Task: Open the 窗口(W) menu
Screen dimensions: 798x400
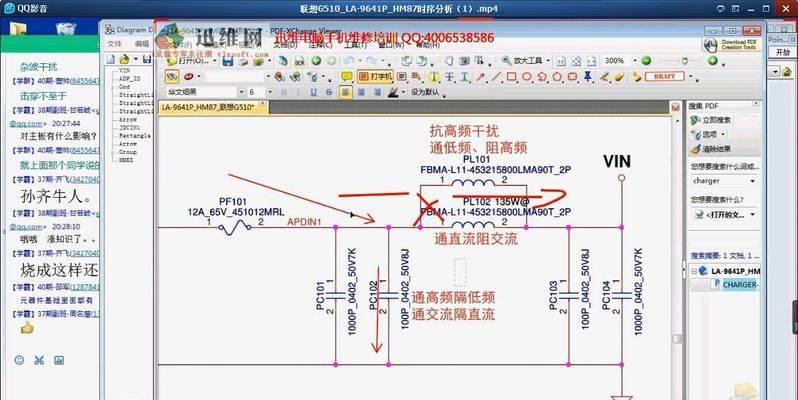Action: (x=391, y=45)
